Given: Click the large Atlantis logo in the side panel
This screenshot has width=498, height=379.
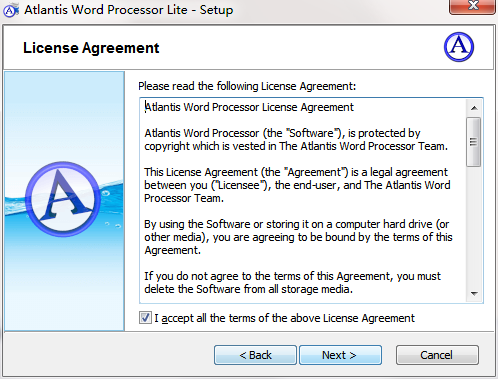Looking at the screenshot, I should (63, 199).
